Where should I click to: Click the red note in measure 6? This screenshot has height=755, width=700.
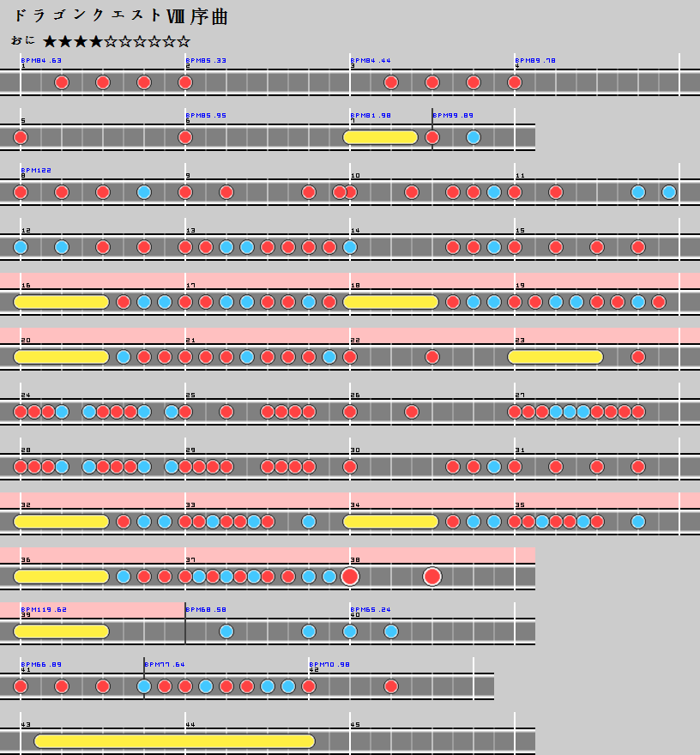(185, 137)
